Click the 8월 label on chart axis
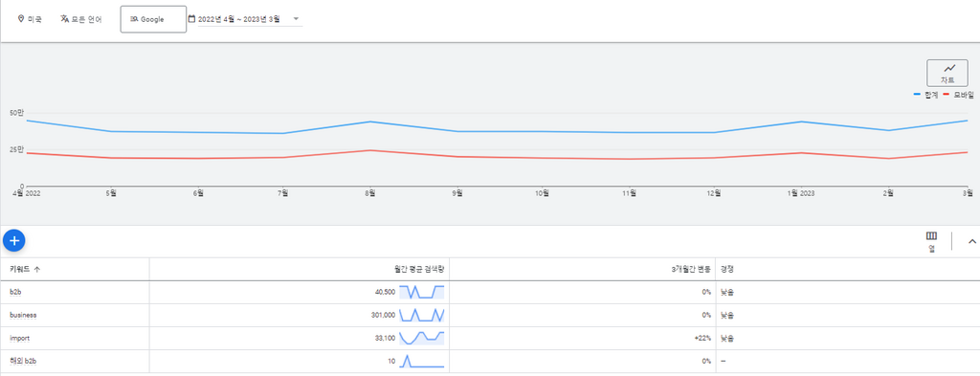 369,193
